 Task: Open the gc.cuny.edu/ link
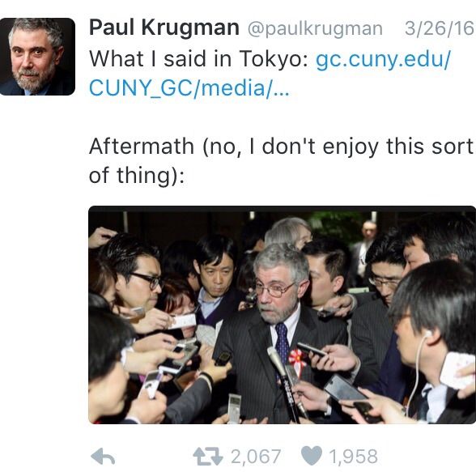384,60
